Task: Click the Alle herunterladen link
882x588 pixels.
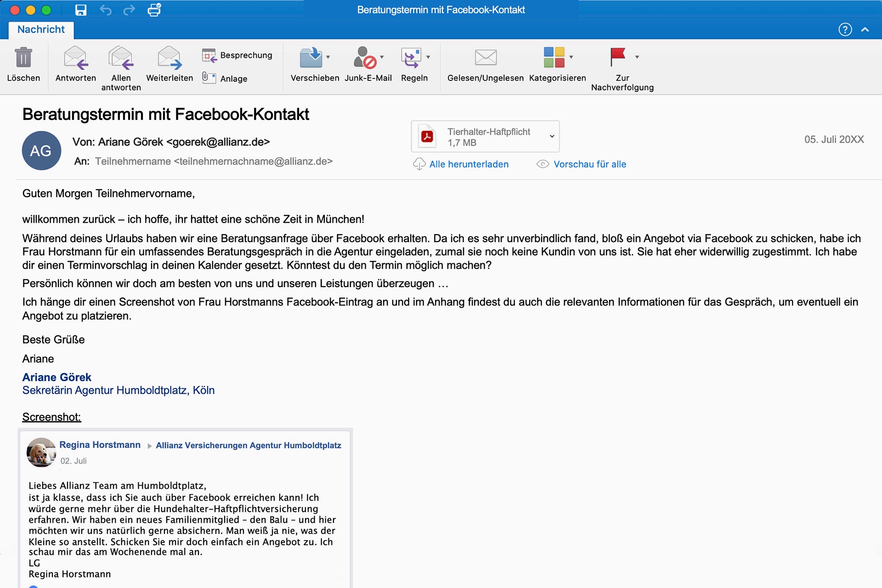Action: point(469,164)
